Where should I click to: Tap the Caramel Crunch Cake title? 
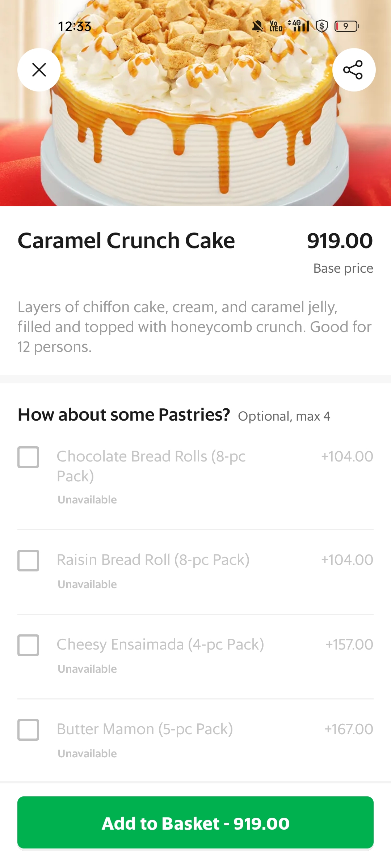pyautogui.click(x=126, y=241)
